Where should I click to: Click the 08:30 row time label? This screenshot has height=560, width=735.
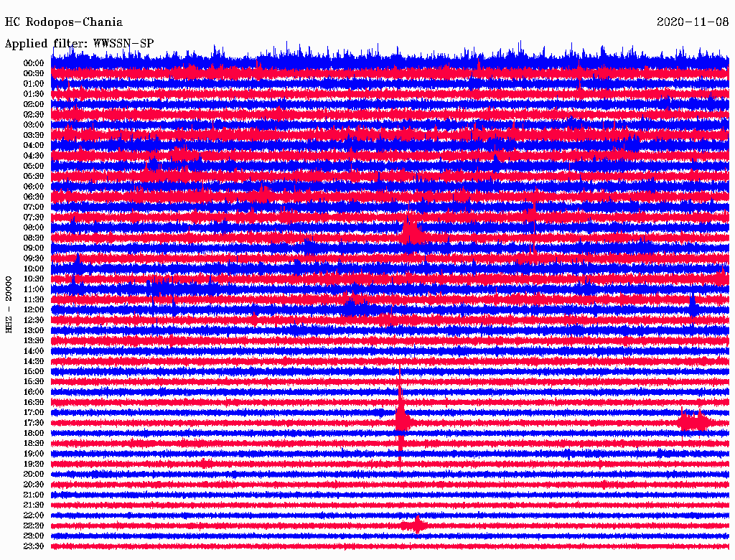[x=33, y=238]
